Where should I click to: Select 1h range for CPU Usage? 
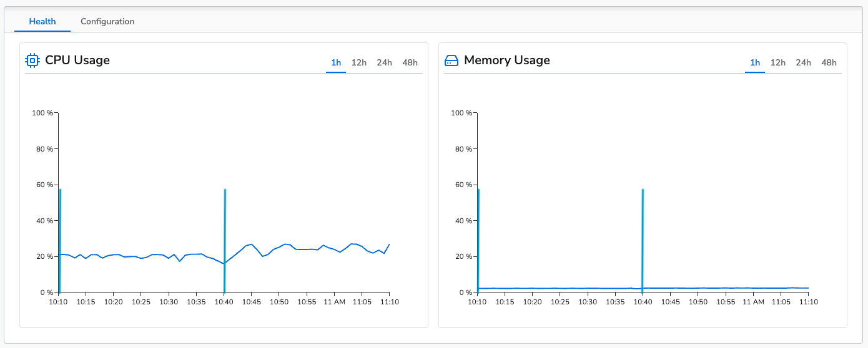point(336,62)
